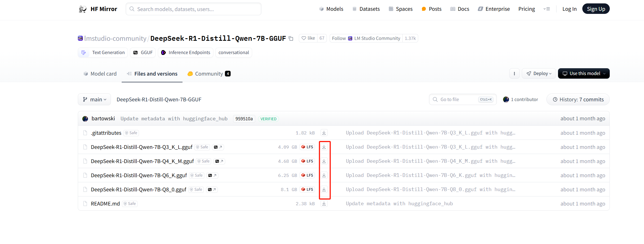Go to Models in top navigation
Screen dimensions: 644x244
pos(331,9)
